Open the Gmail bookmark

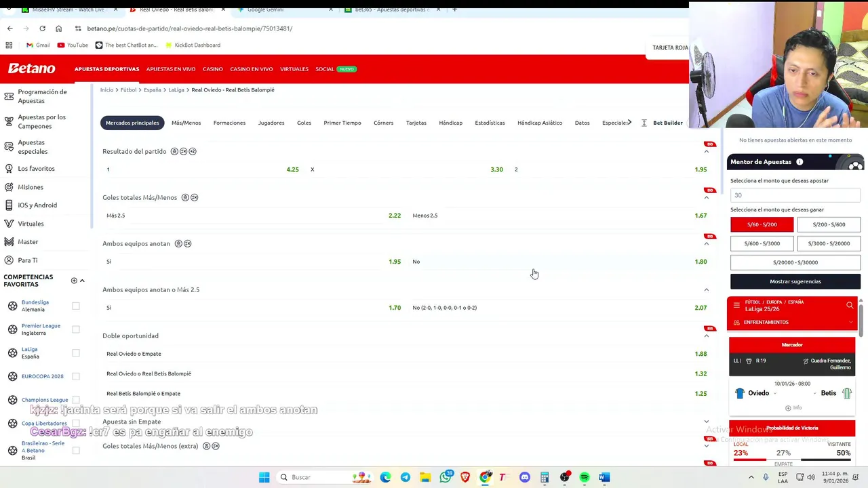click(x=38, y=45)
